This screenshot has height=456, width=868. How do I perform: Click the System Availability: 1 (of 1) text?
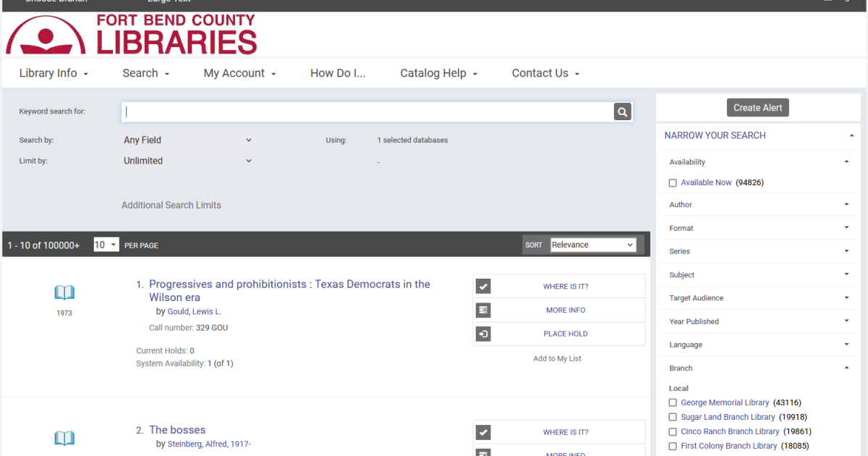coord(184,363)
